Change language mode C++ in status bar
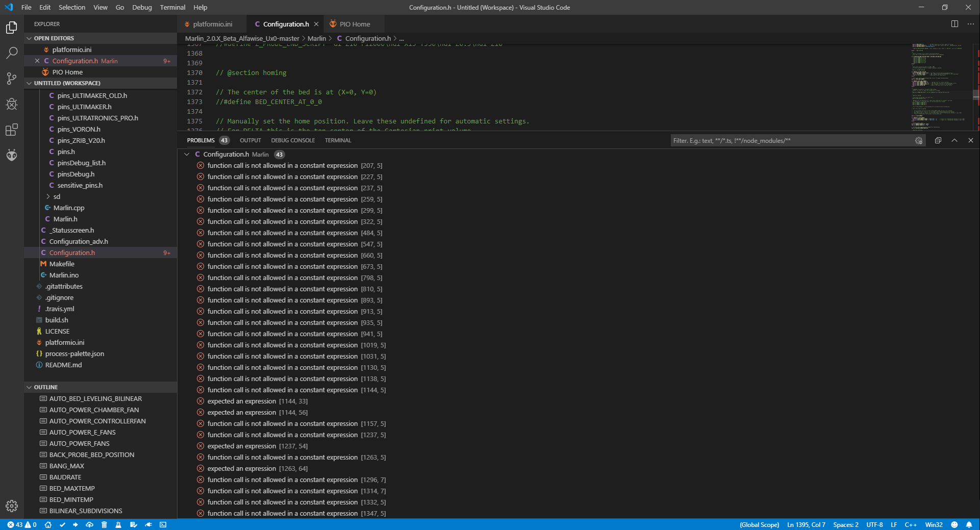The width and height of the screenshot is (980, 530). tap(911, 525)
